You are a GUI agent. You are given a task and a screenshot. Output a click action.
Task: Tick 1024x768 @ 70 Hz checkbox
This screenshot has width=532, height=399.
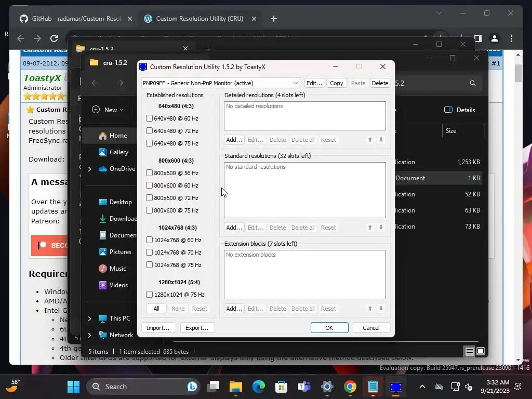149,252
